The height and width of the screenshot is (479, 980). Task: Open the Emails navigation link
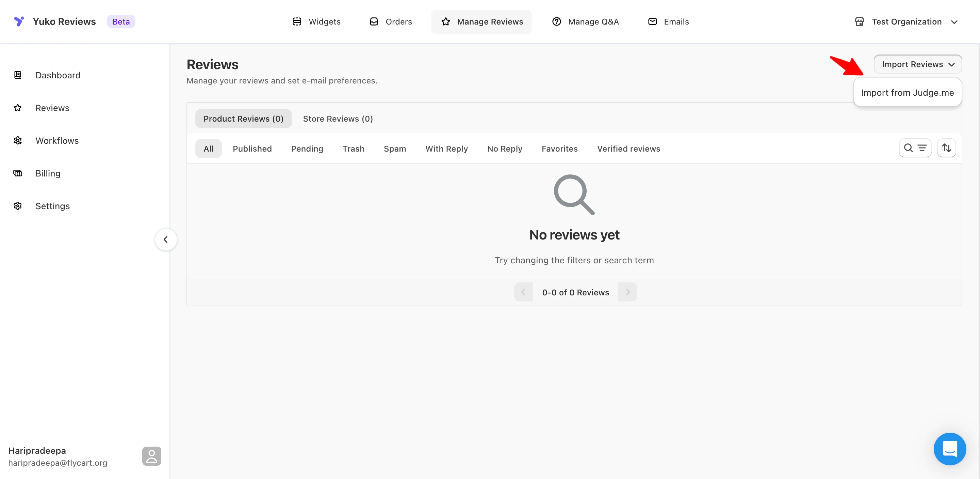click(x=668, y=22)
